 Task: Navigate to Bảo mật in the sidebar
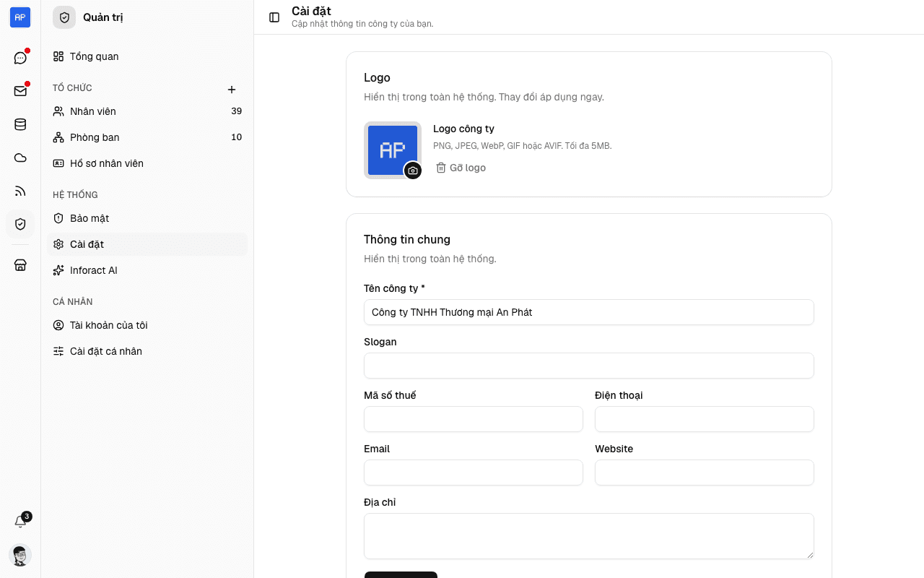(147, 218)
